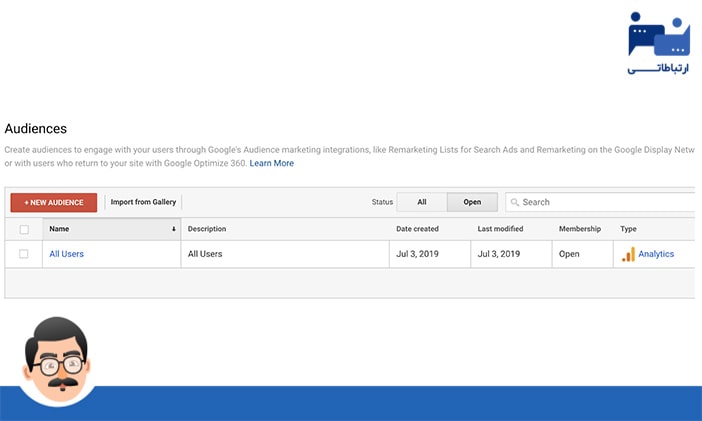
Task: Click the magnifier icon in the search box
Action: (515, 202)
